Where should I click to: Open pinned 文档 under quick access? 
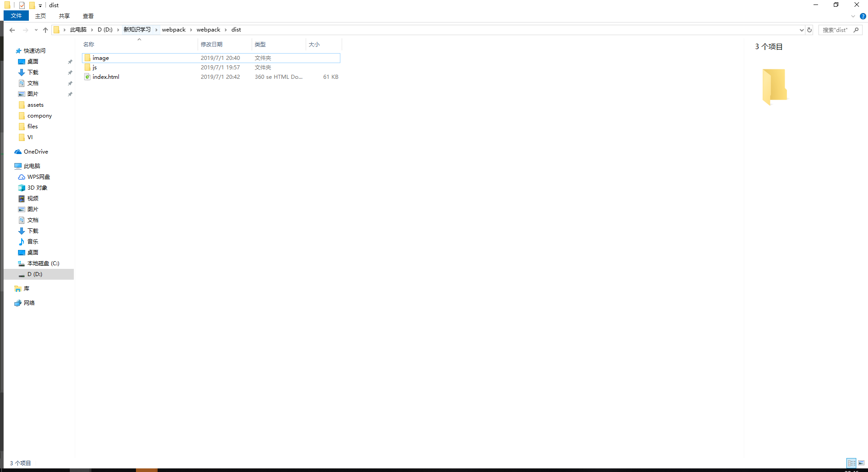[x=33, y=83]
